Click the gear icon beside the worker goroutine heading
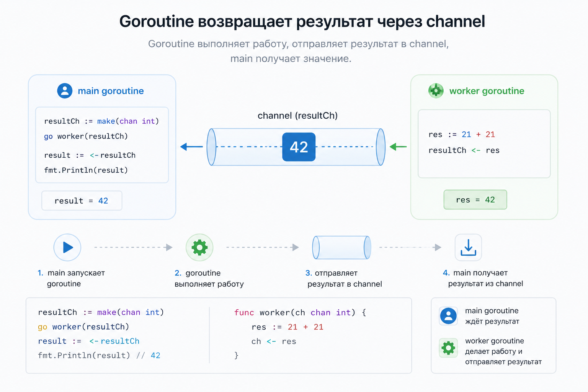This screenshot has width=588, height=392. pyautogui.click(x=436, y=91)
